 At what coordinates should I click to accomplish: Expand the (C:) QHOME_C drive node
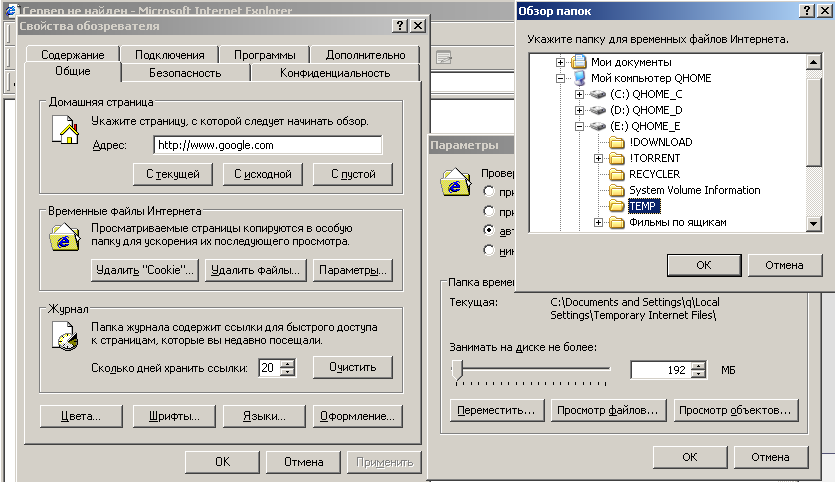click(579, 94)
